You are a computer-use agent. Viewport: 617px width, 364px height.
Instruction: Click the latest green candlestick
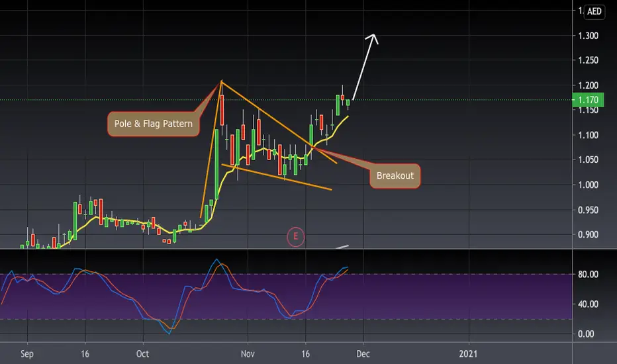click(x=348, y=103)
